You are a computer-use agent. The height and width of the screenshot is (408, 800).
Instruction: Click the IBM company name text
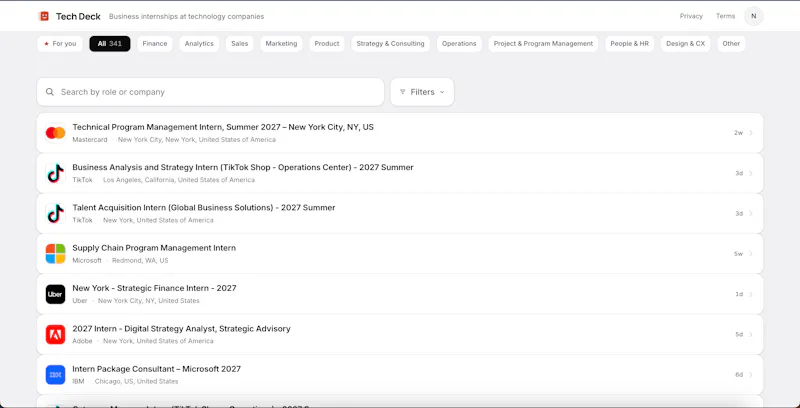(78, 381)
